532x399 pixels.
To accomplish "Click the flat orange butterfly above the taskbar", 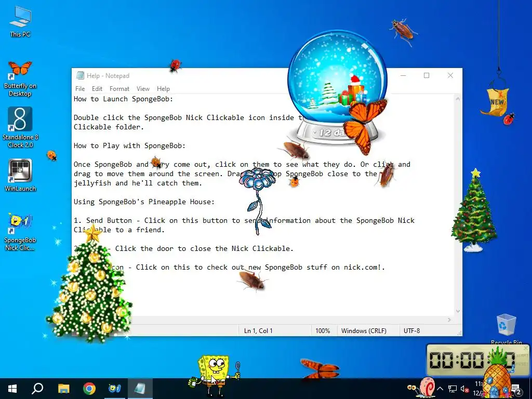I will pyautogui.click(x=320, y=368).
